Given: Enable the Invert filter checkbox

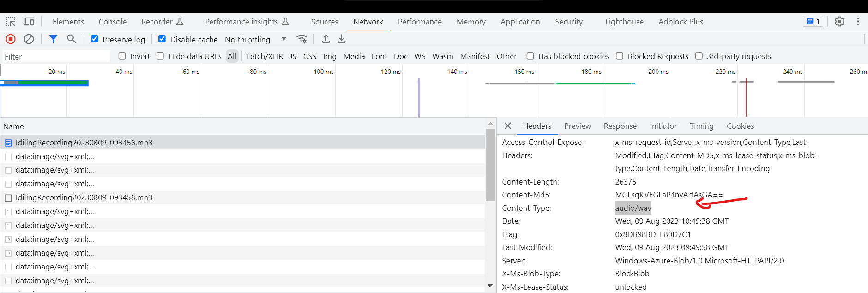Looking at the screenshot, I should click(122, 56).
